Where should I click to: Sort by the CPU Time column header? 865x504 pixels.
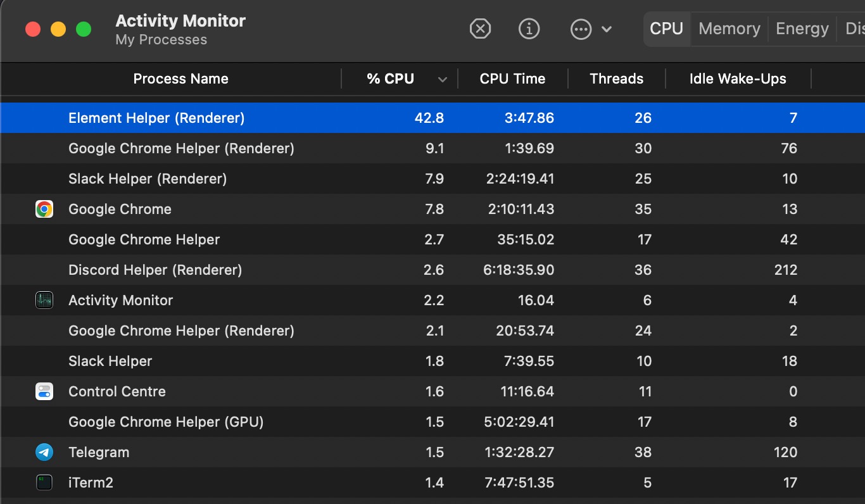tap(512, 79)
